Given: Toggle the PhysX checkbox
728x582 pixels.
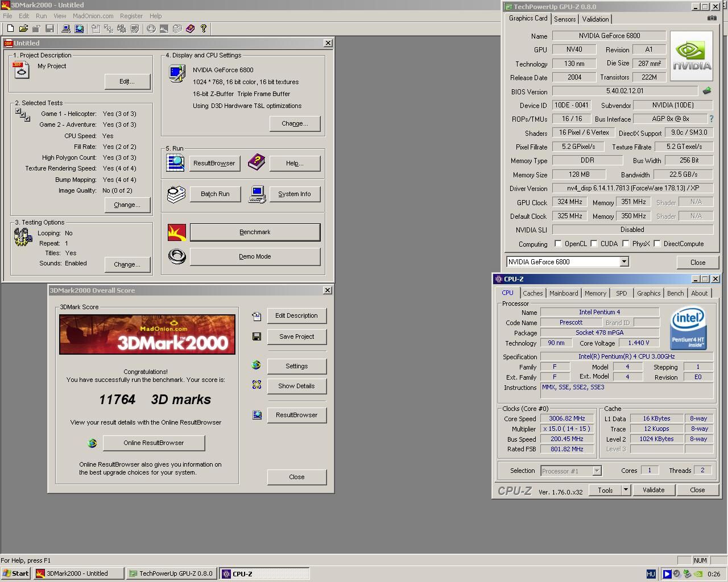Looking at the screenshot, I should (x=626, y=244).
